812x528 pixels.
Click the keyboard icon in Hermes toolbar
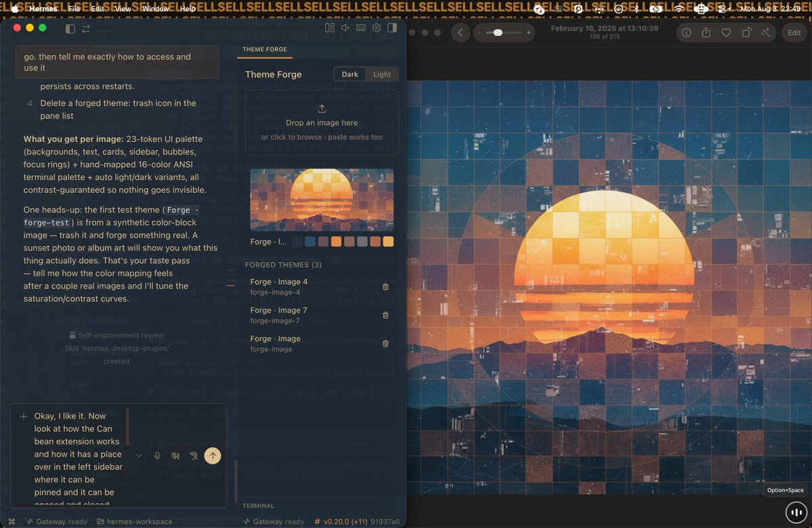361,28
